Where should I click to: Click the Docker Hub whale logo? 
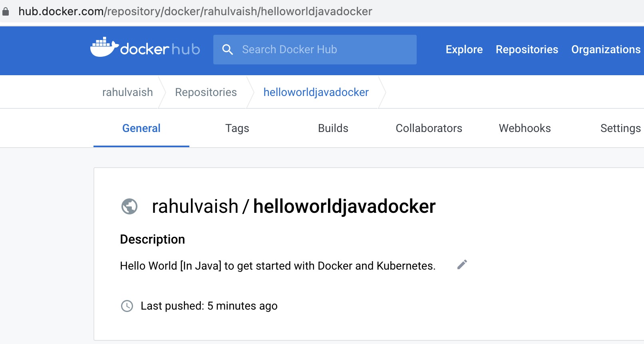click(x=145, y=48)
